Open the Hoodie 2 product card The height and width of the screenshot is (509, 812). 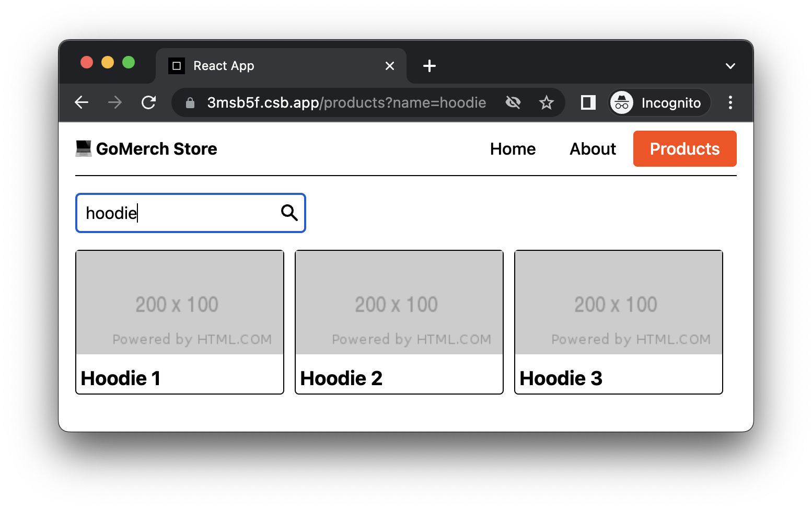399,322
